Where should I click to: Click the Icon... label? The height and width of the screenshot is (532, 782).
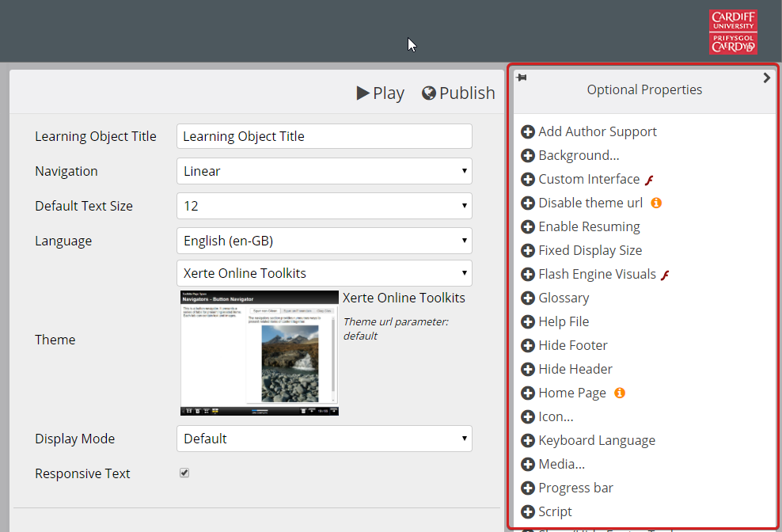pyautogui.click(x=556, y=416)
